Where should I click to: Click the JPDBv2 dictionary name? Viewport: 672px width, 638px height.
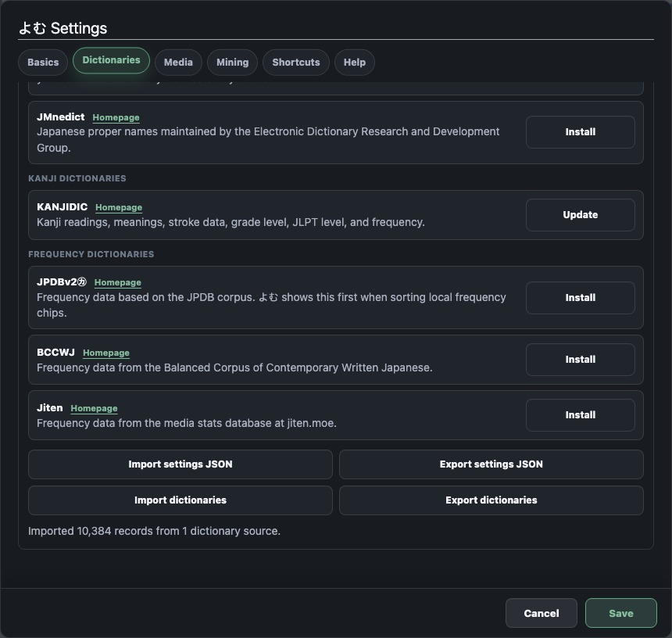(x=62, y=282)
